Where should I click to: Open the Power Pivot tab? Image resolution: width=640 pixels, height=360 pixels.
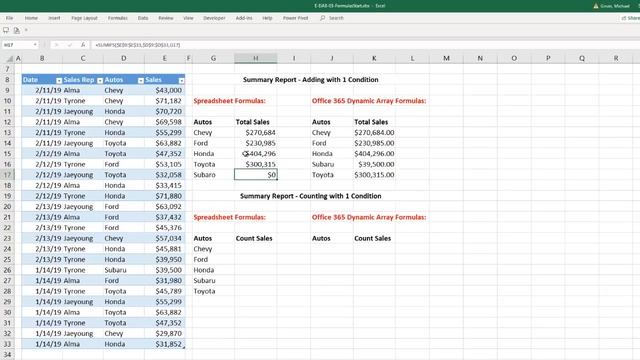296,18
